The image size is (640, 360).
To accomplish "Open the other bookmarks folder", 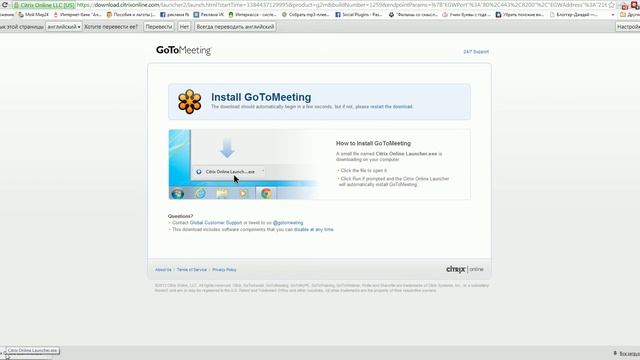I will coord(630,15).
